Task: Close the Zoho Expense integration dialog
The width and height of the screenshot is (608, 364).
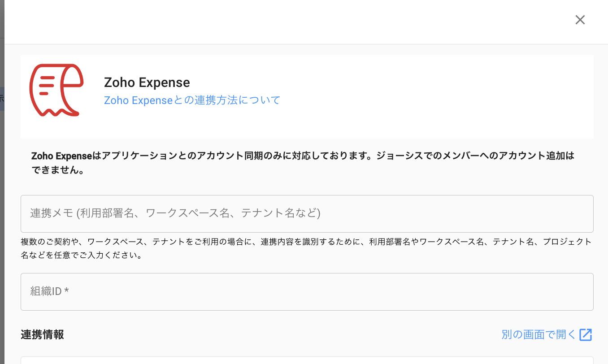Action: point(580,20)
